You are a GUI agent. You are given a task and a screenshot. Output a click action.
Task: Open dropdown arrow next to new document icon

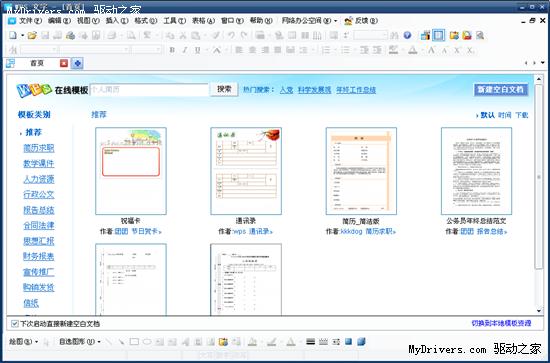(x=22, y=35)
